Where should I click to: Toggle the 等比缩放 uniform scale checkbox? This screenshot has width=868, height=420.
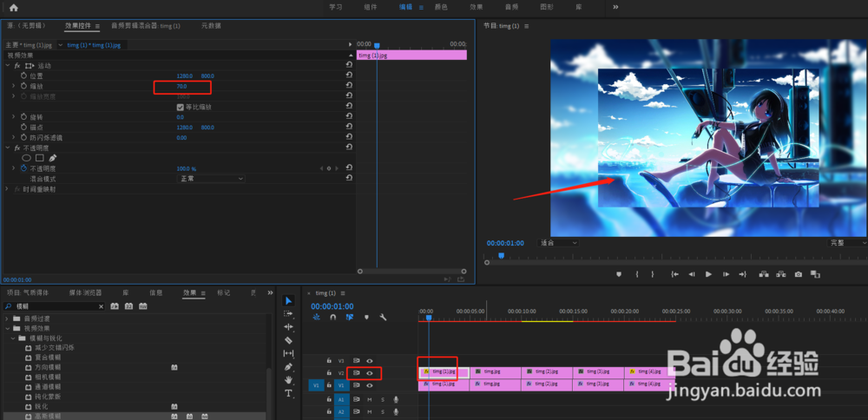point(180,107)
